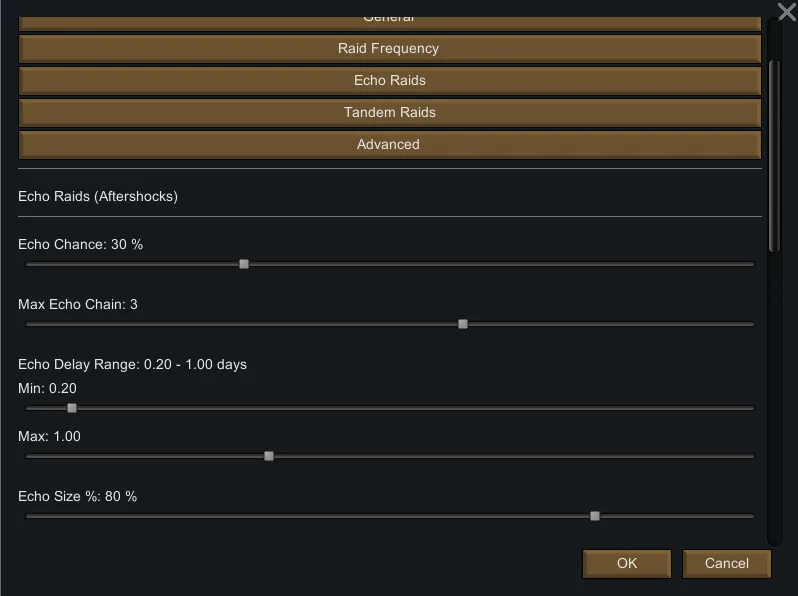Click the Echo Size % slider handle
The width and height of the screenshot is (798, 596).
pyautogui.click(x=595, y=516)
